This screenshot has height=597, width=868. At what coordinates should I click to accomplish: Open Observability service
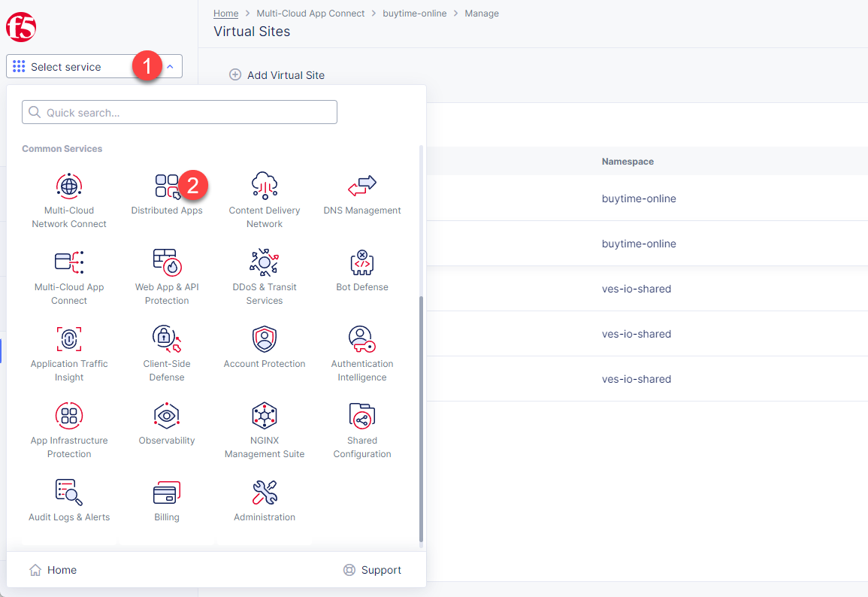click(167, 423)
